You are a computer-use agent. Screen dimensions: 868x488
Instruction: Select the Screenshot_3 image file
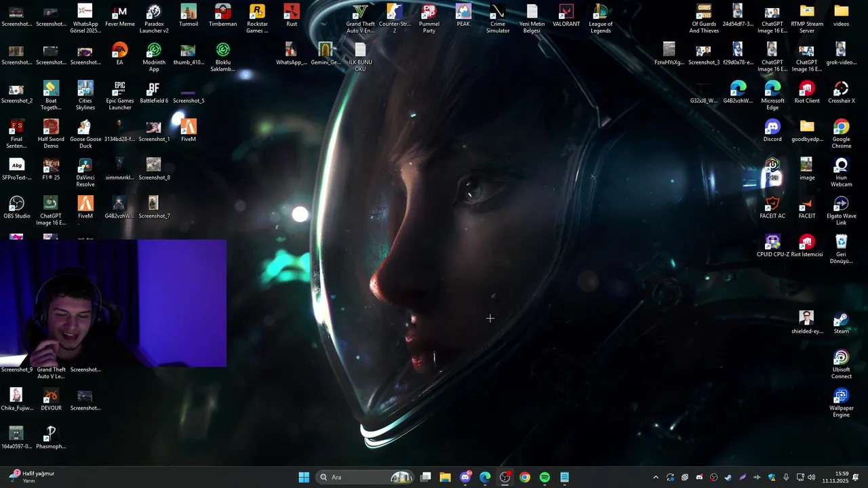pos(704,54)
